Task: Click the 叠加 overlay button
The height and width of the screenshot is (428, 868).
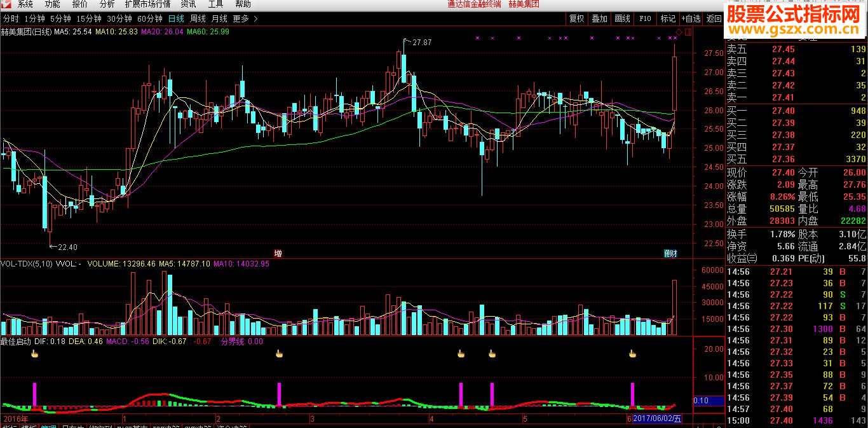Action: pyautogui.click(x=599, y=19)
